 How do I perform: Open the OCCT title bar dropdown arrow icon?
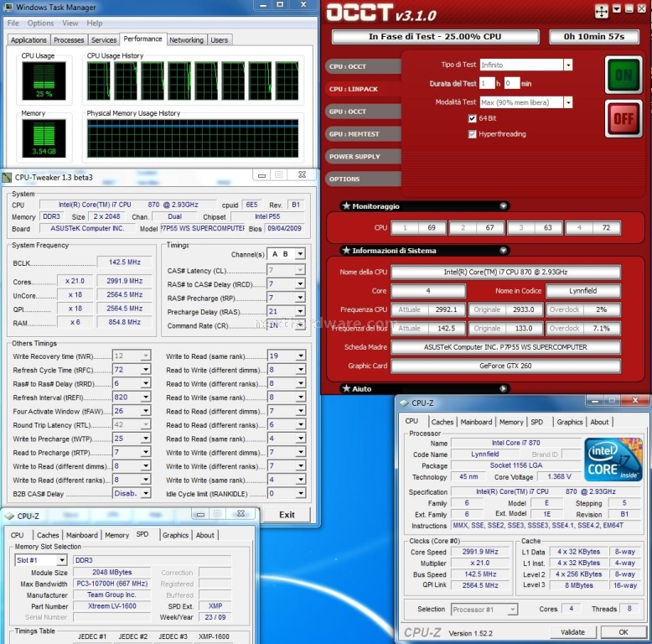(617, 8)
